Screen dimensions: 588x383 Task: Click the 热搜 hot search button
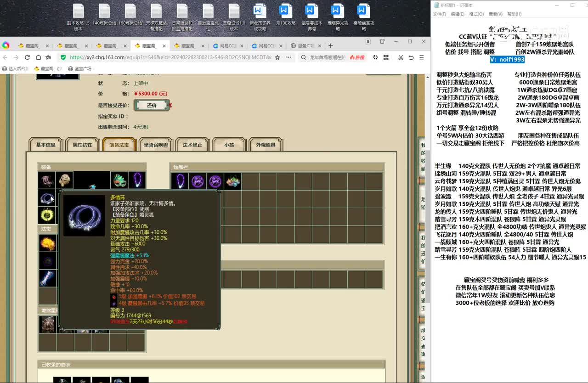point(357,57)
